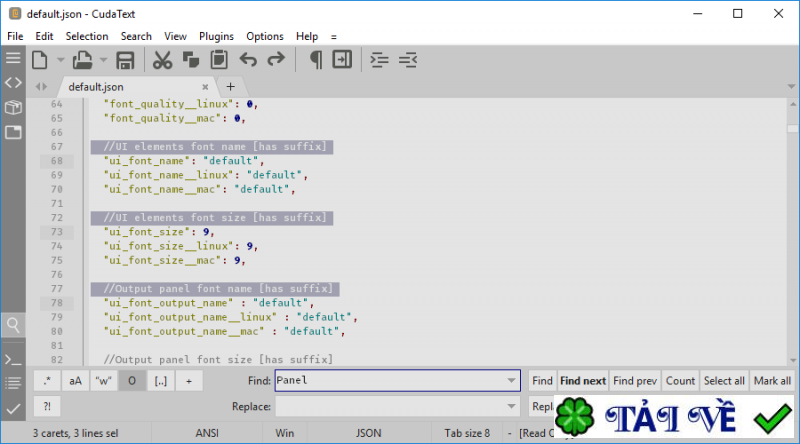Click the Redo arrow icon

pos(276,61)
